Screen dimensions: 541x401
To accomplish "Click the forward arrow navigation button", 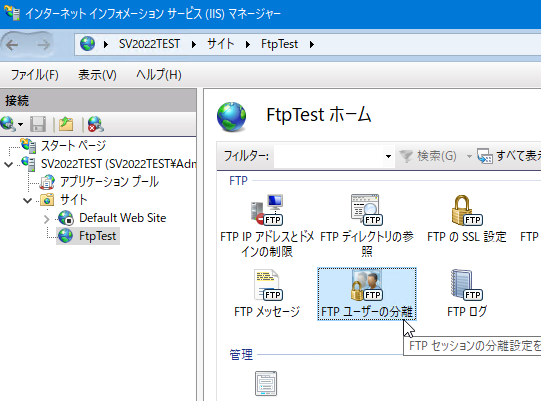I will 43,45.
